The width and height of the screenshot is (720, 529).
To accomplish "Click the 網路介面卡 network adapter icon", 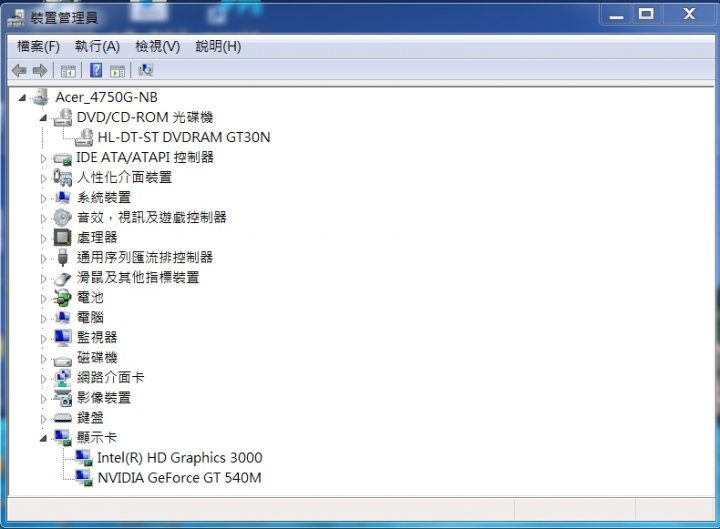I will click(62, 378).
